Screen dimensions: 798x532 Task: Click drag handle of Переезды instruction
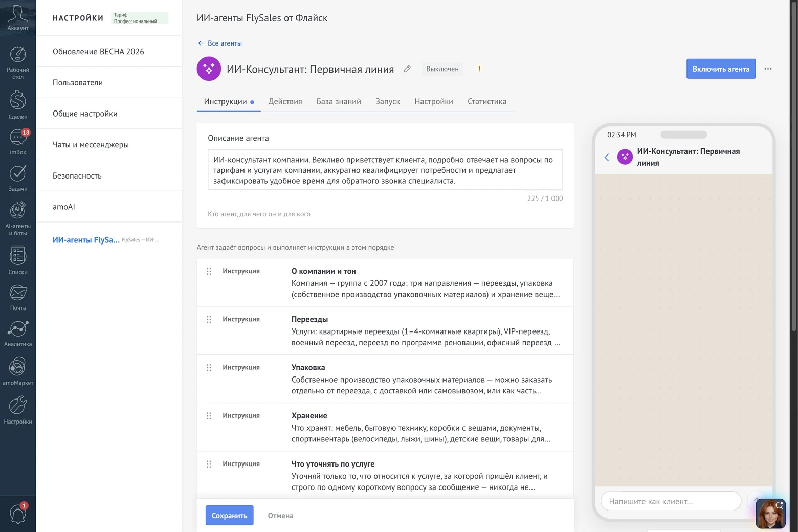tap(209, 319)
